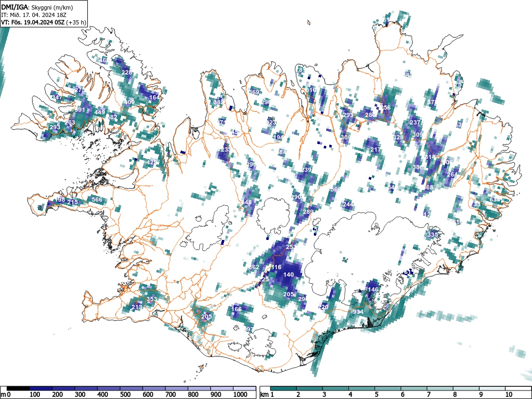Click the visibility value '228' on the map
Viewport: 532px width, 399px height.
[x=127, y=72]
